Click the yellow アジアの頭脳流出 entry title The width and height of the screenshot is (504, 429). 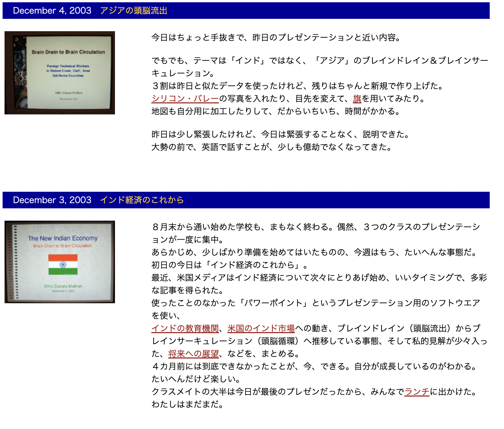[x=133, y=11]
